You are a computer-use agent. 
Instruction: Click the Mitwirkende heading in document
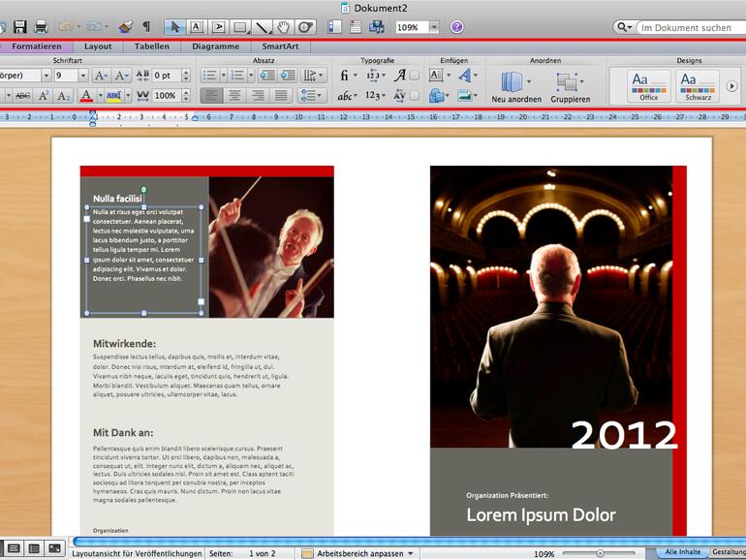pos(124,344)
